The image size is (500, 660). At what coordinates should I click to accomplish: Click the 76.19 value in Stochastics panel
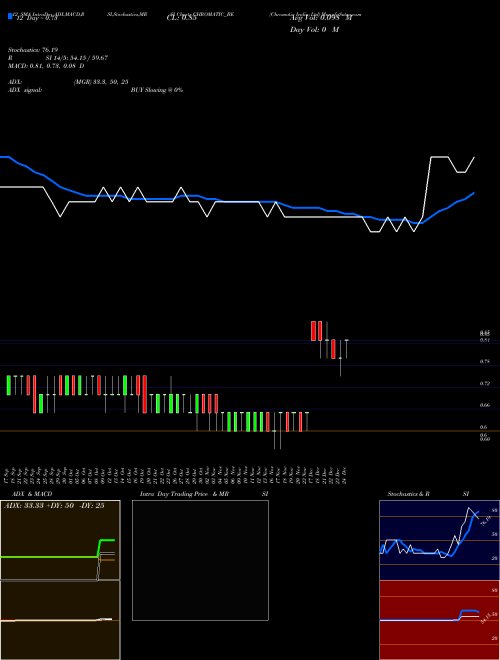pos(485,521)
